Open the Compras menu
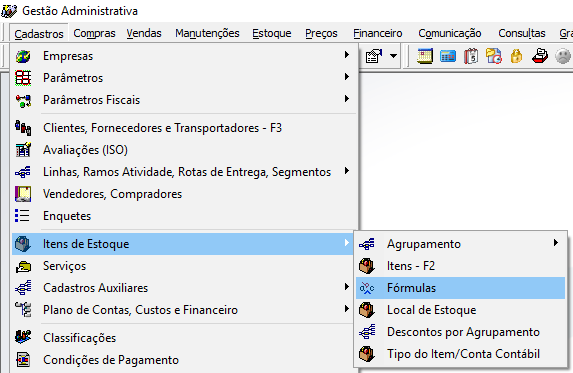Image resolution: width=573 pixels, height=373 pixels. (x=94, y=33)
